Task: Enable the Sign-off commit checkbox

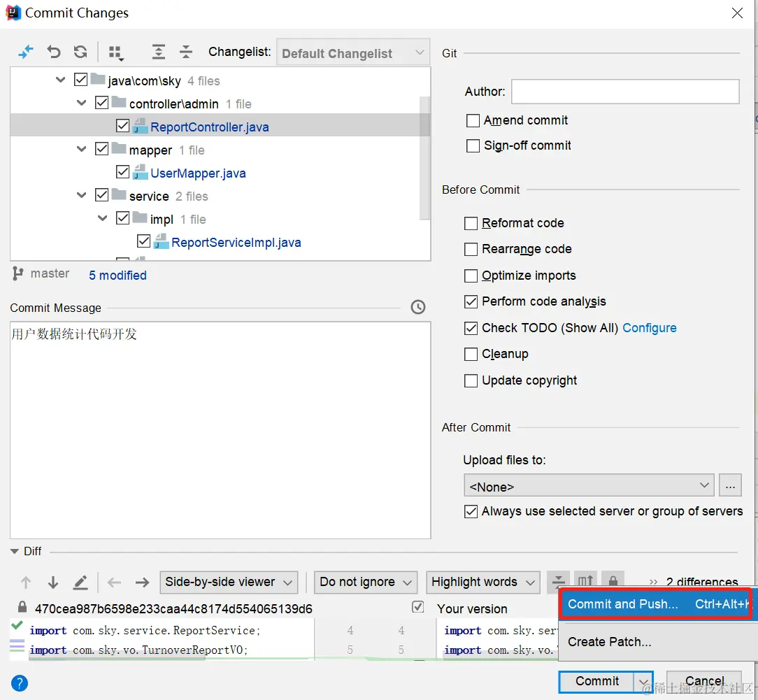Action: coord(473,145)
